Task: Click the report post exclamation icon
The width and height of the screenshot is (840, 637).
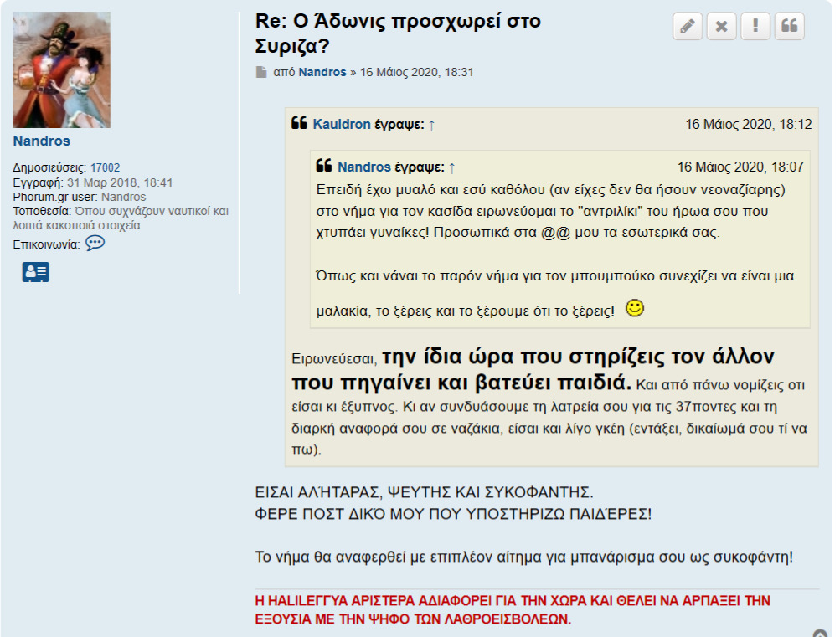Action: click(x=755, y=26)
